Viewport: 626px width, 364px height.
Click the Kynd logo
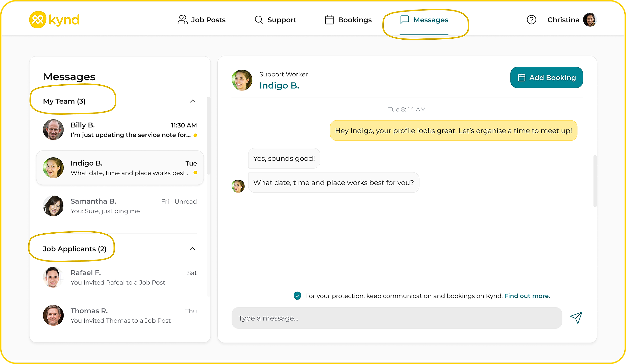coord(54,20)
